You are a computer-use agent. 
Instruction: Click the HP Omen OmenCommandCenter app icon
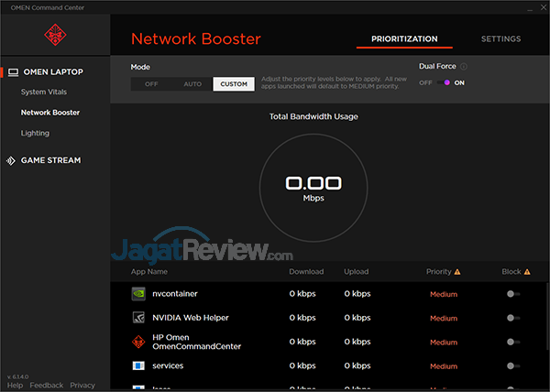pos(138,342)
